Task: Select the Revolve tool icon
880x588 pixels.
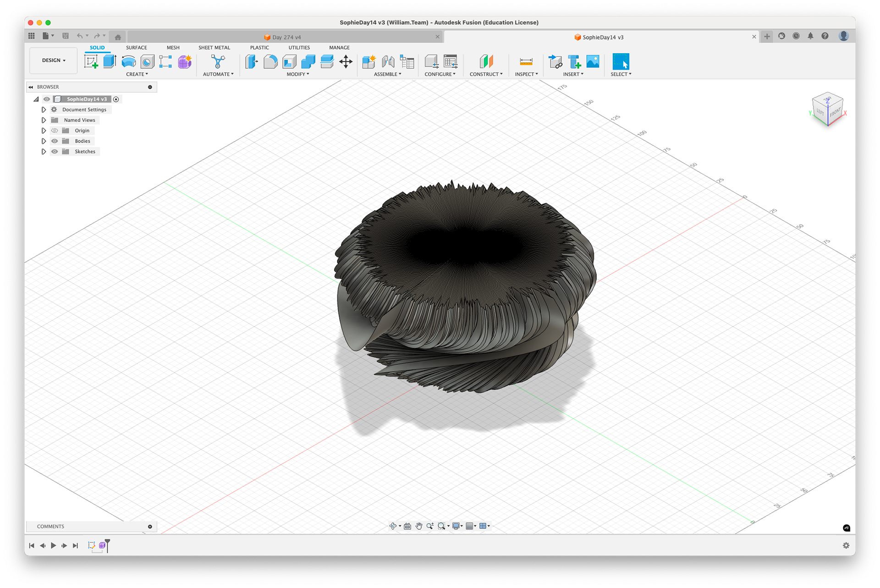Action: pos(128,61)
